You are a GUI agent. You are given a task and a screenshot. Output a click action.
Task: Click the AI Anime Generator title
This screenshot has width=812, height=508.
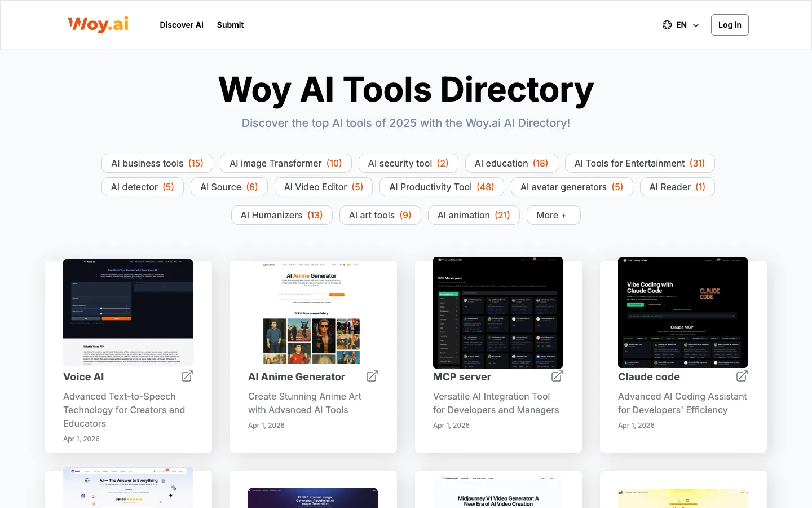click(x=297, y=376)
